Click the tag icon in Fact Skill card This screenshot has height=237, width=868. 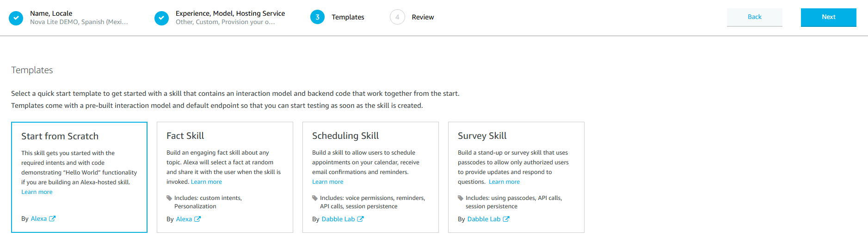[x=169, y=198]
